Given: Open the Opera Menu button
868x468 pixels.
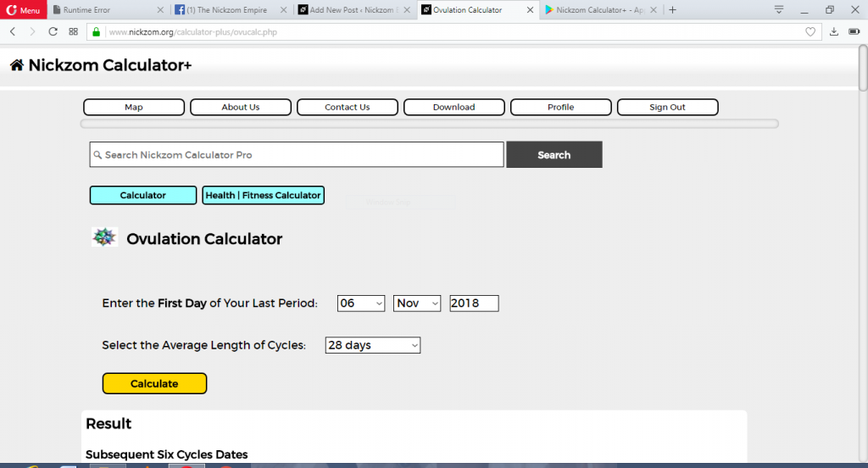Looking at the screenshot, I should click(23, 10).
